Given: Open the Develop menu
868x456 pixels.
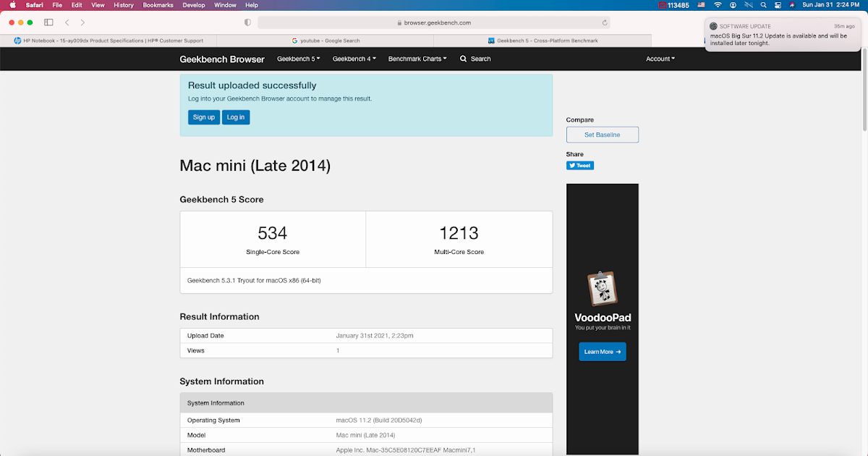Looking at the screenshot, I should 194,5.
